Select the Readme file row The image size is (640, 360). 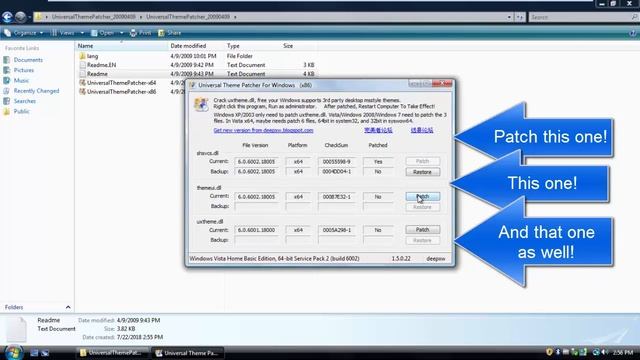coord(196,74)
